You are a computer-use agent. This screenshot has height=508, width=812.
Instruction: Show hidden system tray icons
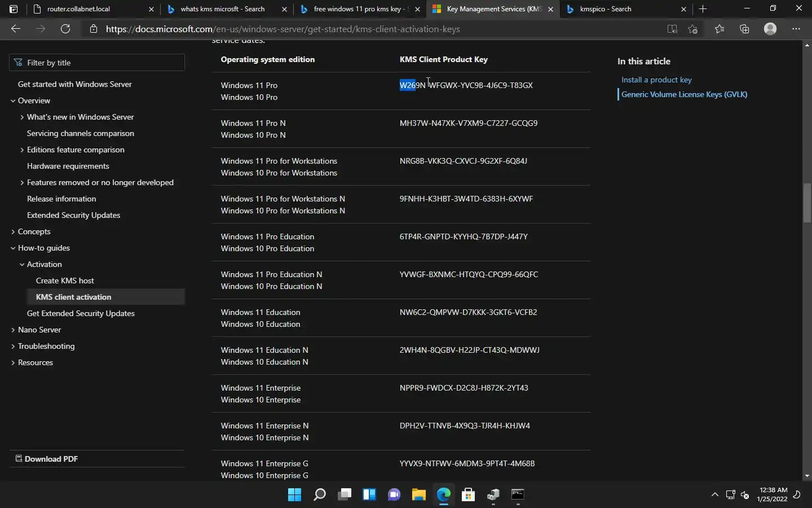click(x=714, y=495)
